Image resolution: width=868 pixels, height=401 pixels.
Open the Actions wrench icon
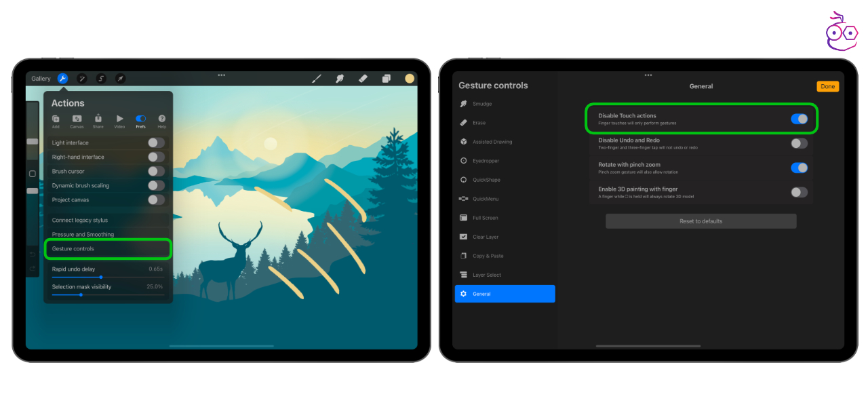click(x=62, y=79)
